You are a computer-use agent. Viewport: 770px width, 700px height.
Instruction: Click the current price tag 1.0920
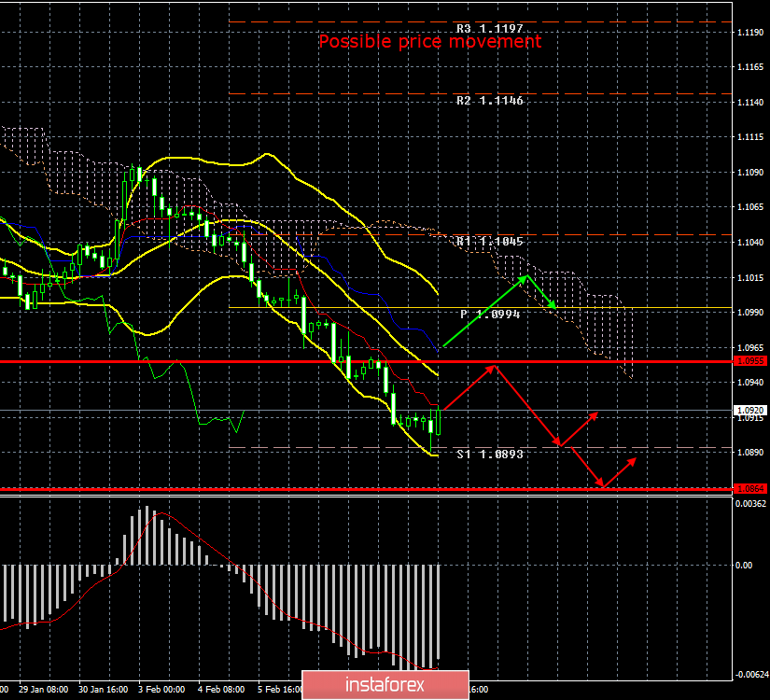tap(750, 410)
